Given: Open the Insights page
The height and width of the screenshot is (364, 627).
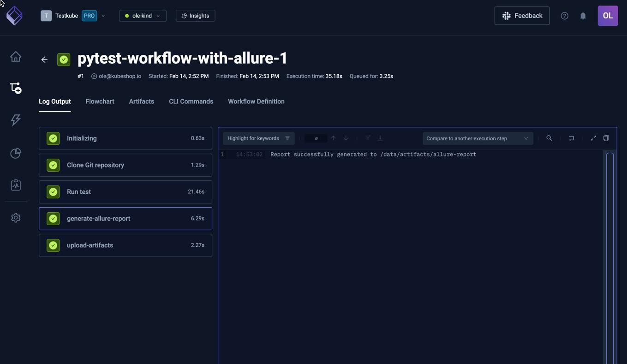Looking at the screenshot, I should pos(195,15).
